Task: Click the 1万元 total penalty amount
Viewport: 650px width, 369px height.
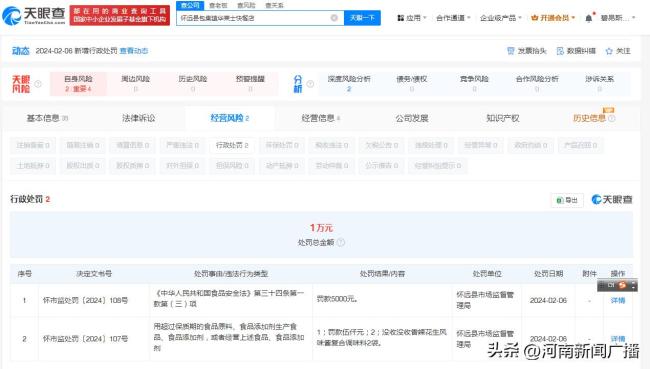Action: pos(321,228)
